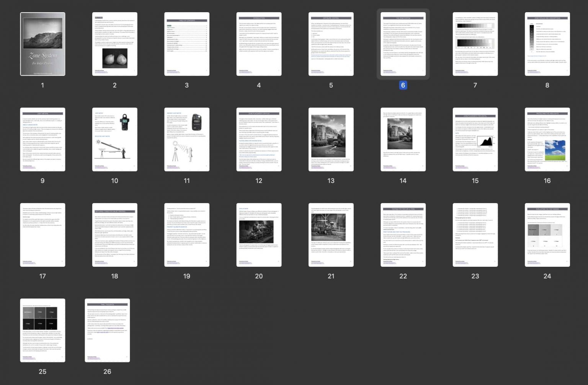Select page 10 thumbnail showing handheld light meter
588x385 pixels.
point(114,139)
